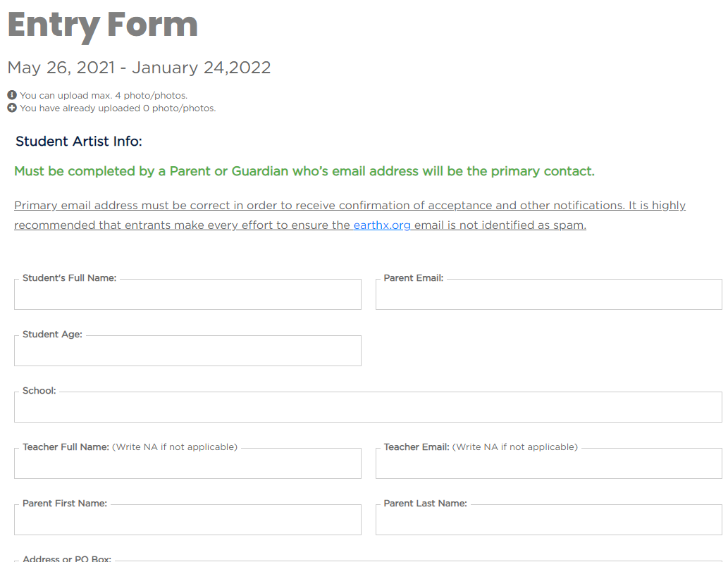Click the info icon beside upload limit
This screenshot has height=562, width=728.
coord(12,95)
